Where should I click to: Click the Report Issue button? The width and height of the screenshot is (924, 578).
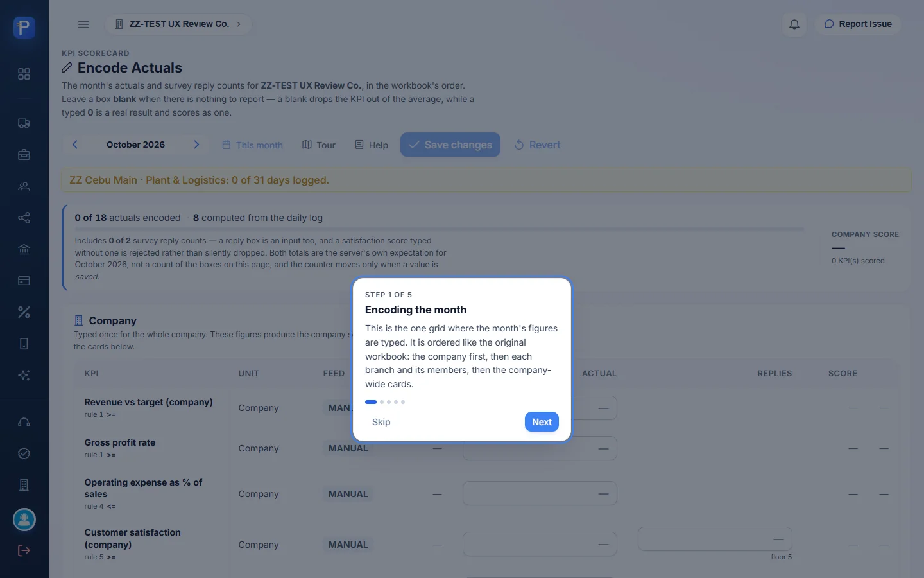tap(858, 24)
